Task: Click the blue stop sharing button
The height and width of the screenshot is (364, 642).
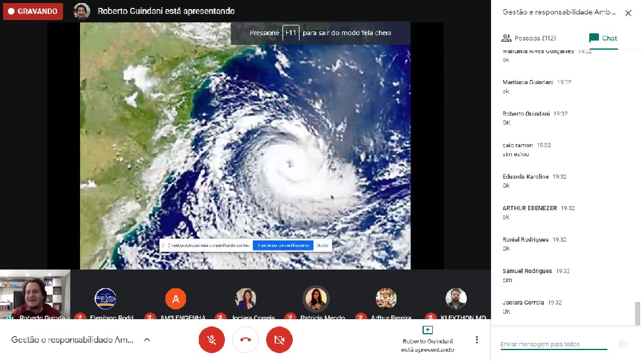Action: pos(283,245)
